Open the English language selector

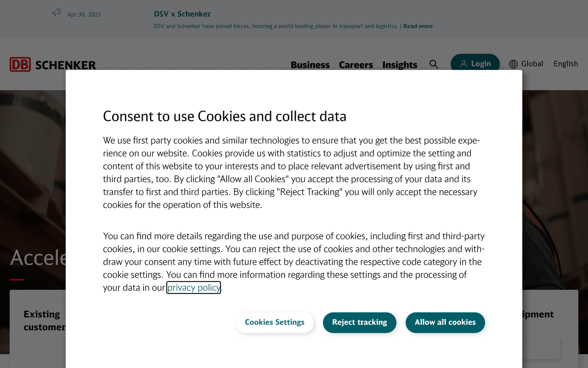point(565,64)
